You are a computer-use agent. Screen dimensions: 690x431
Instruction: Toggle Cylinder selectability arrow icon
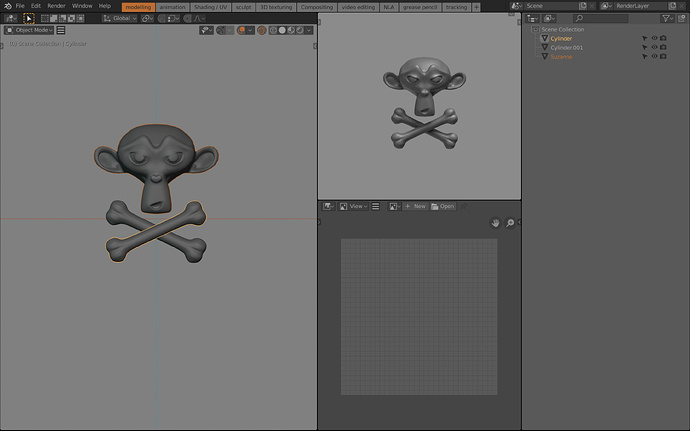[x=645, y=39]
